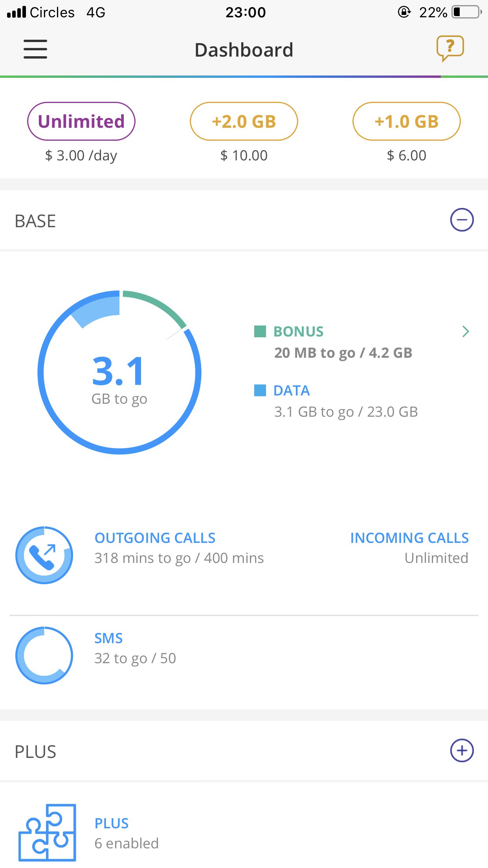The image size is (488, 868).
Task: Tap the PLUS puzzle piece icon
Action: 47,832
